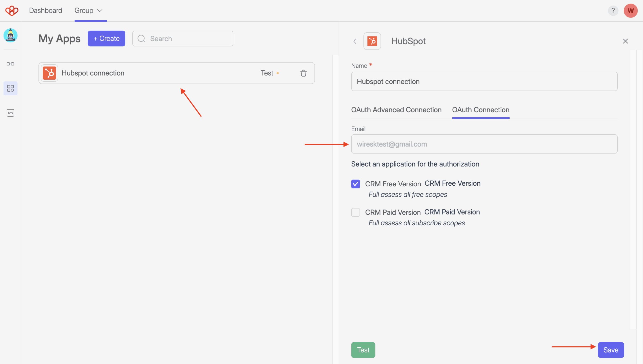Click 'Full assess all subscribe scopes' text
This screenshot has height=364, width=643.
coord(417,223)
